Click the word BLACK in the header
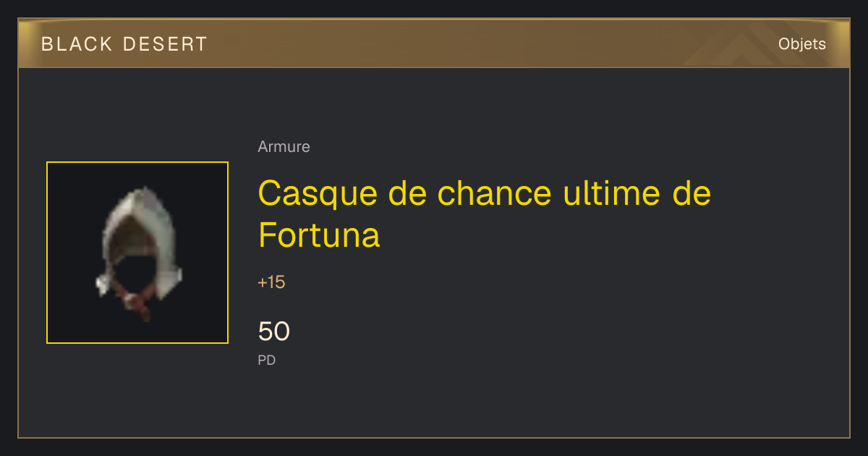Screen dimensions: 868x456 77,44
